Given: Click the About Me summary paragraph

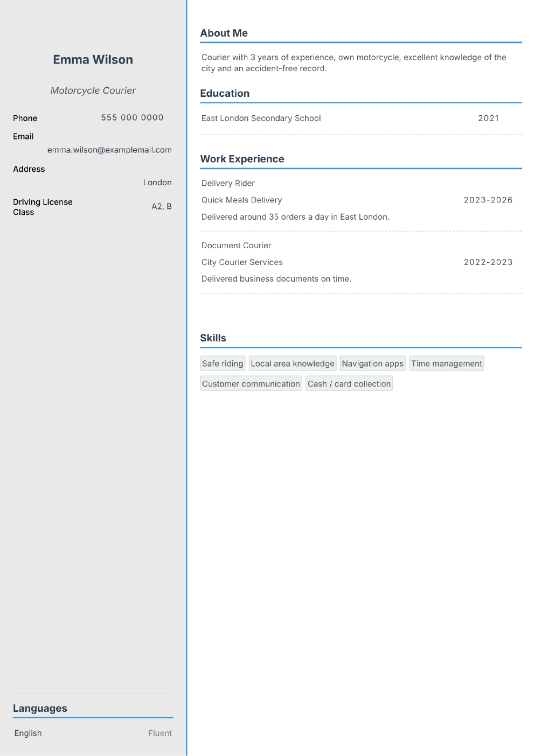Looking at the screenshot, I should tap(354, 63).
